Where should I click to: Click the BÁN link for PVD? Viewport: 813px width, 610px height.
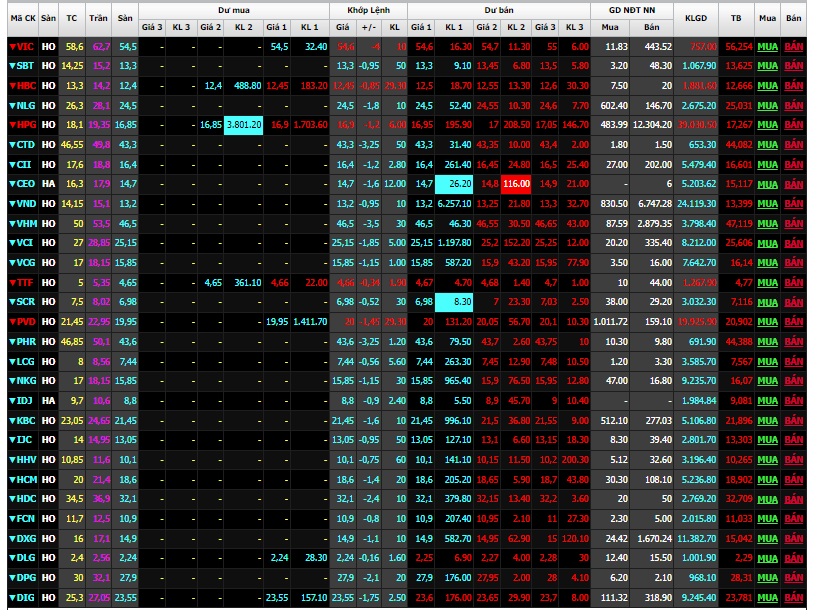click(x=793, y=322)
